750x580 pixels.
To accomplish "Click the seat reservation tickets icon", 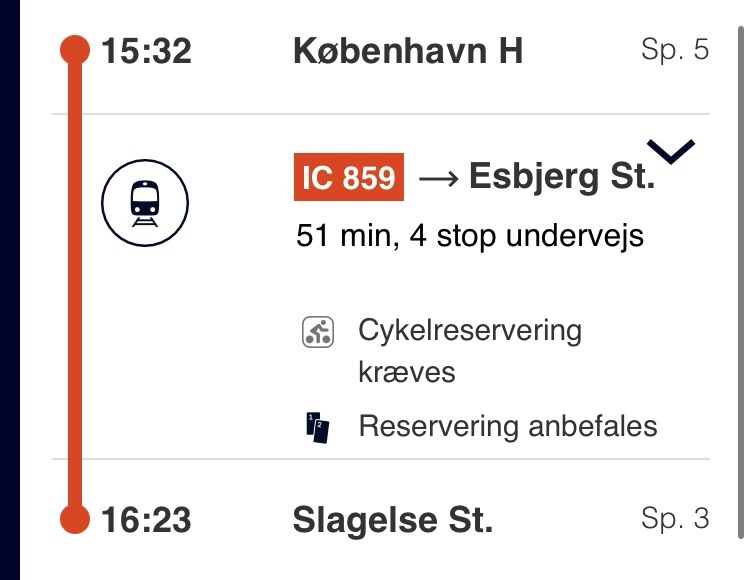I will click(x=318, y=427).
